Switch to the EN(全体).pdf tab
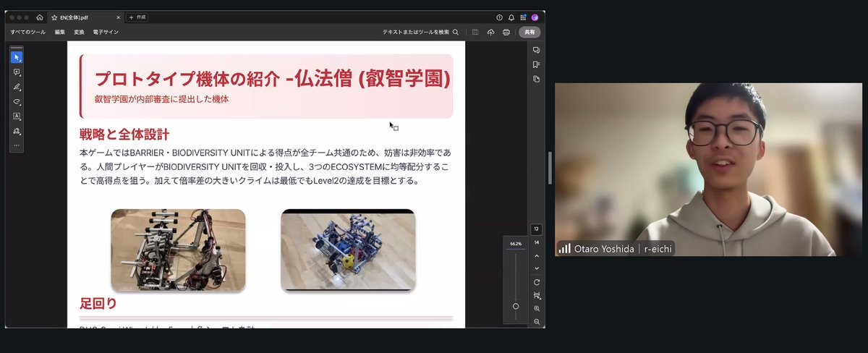868x353 pixels. pyautogui.click(x=86, y=17)
